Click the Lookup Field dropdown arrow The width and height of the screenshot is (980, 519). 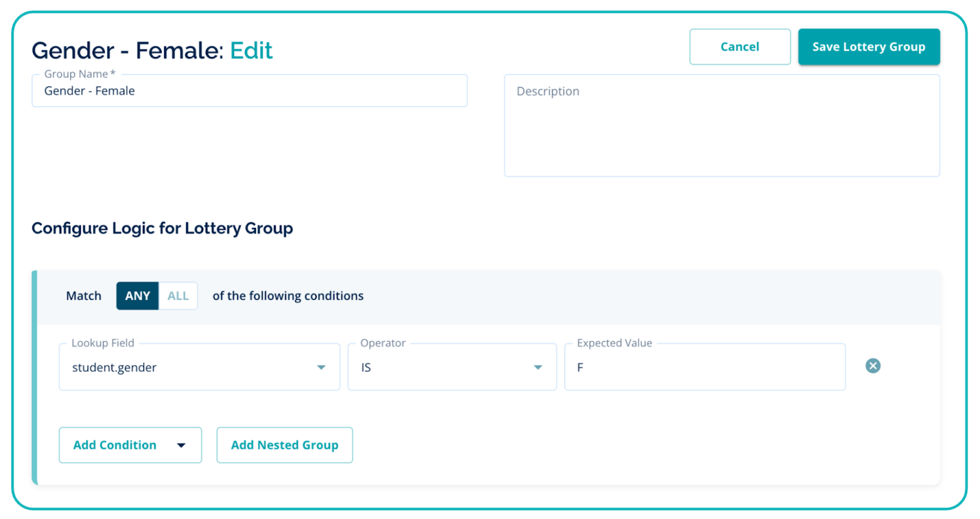(x=321, y=368)
